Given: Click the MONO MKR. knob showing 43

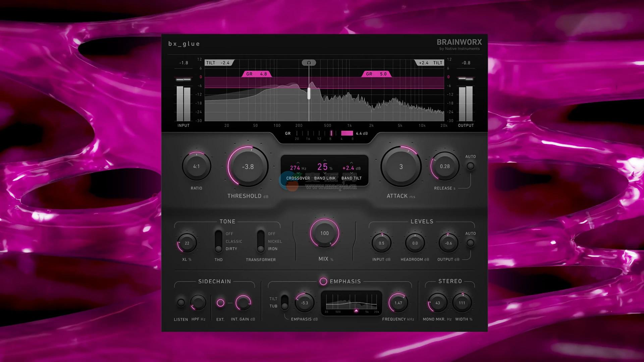Looking at the screenshot, I should point(438,303).
